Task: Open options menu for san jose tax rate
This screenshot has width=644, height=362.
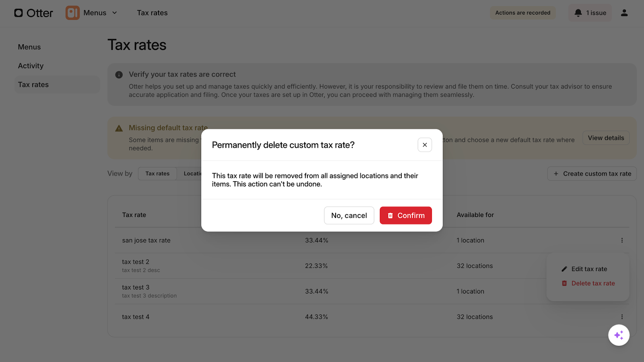Action: [622, 240]
